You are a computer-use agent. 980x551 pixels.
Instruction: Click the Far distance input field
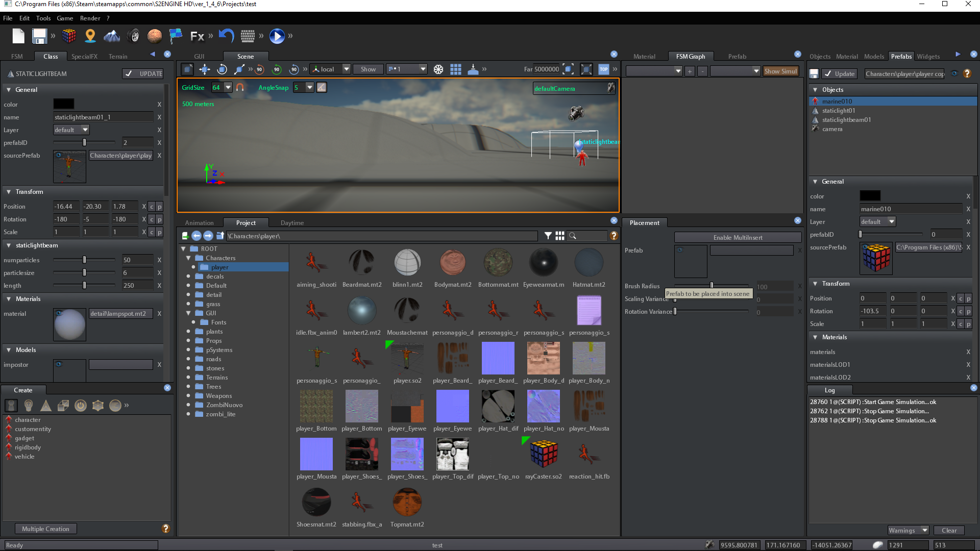click(x=547, y=69)
